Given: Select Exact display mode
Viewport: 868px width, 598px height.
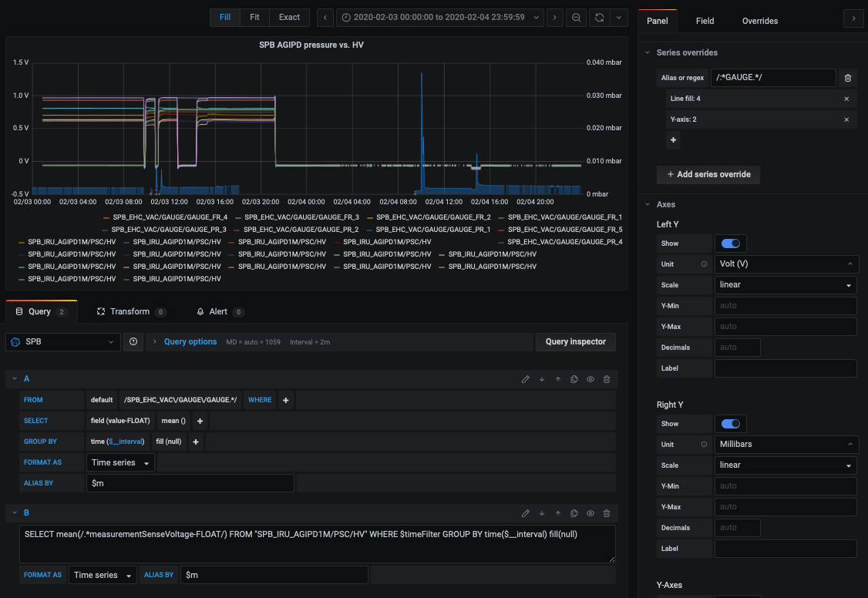Looking at the screenshot, I should 289,17.
